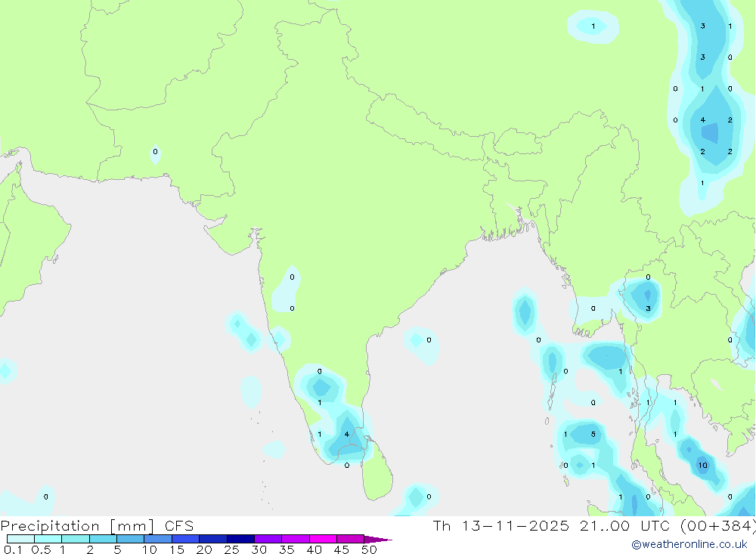Choose the 30–35 mm purple legend swatch

pyautogui.click(x=268, y=539)
